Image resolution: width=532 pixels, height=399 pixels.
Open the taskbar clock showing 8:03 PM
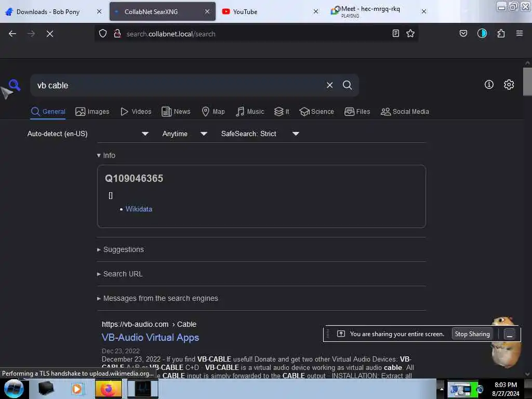point(505,389)
